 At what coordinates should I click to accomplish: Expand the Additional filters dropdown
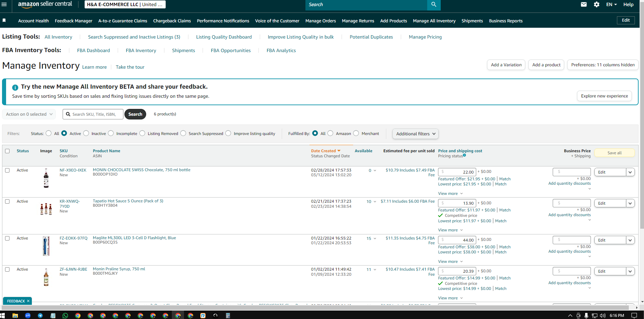(415, 134)
